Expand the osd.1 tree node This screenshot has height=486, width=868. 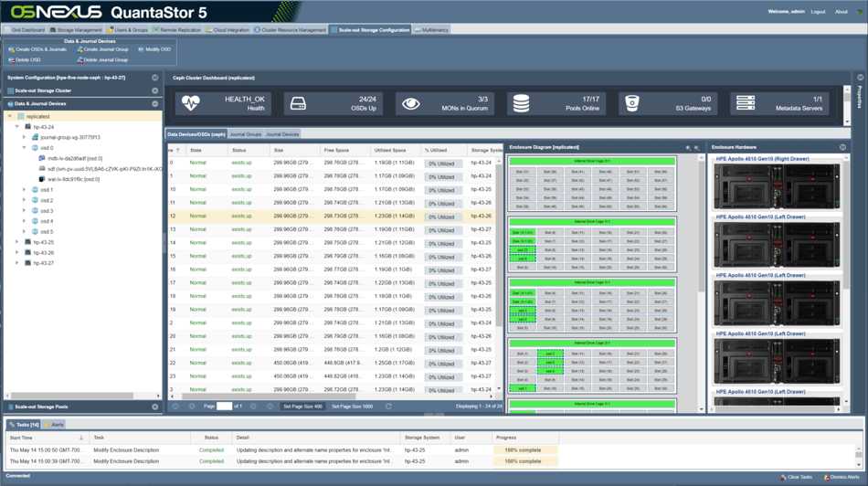[25, 190]
